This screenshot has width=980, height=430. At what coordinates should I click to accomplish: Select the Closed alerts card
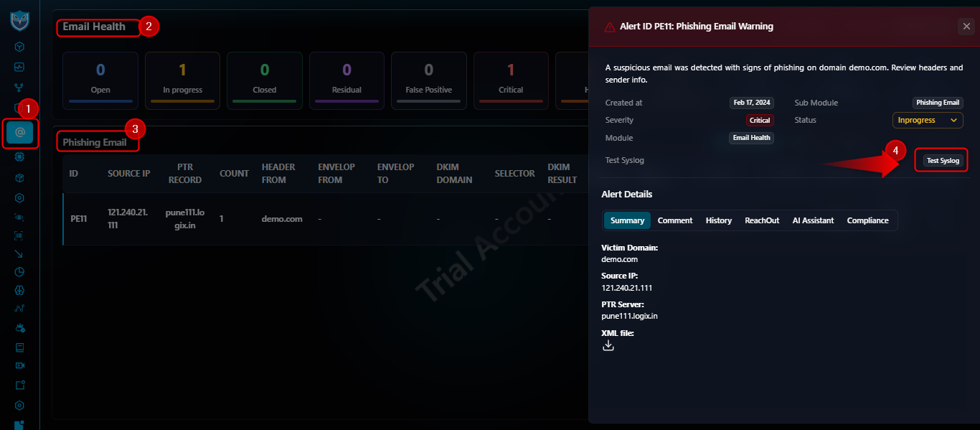coord(265,80)
